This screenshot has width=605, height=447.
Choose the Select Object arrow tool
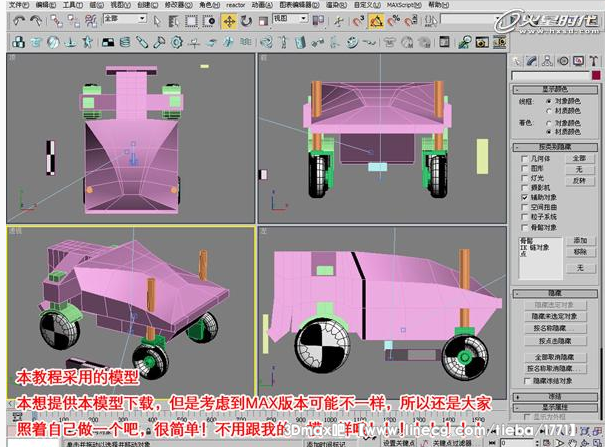tap(157, 21)
